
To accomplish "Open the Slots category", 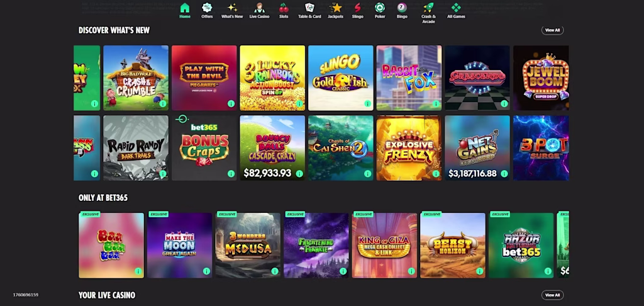I will (284, 11).
